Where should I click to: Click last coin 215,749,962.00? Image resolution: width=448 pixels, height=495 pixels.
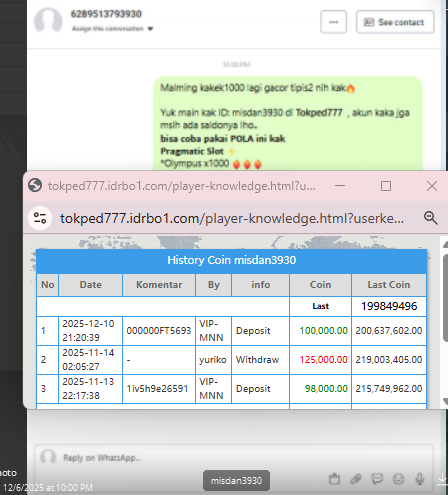[x=389, y=389]
